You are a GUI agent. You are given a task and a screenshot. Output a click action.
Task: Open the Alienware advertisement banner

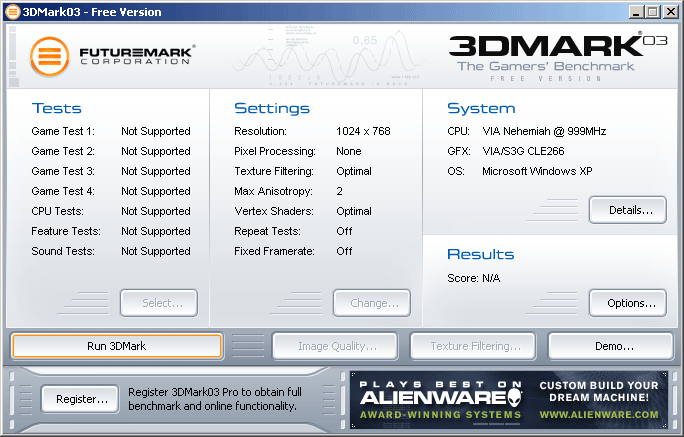coord(509,400)
